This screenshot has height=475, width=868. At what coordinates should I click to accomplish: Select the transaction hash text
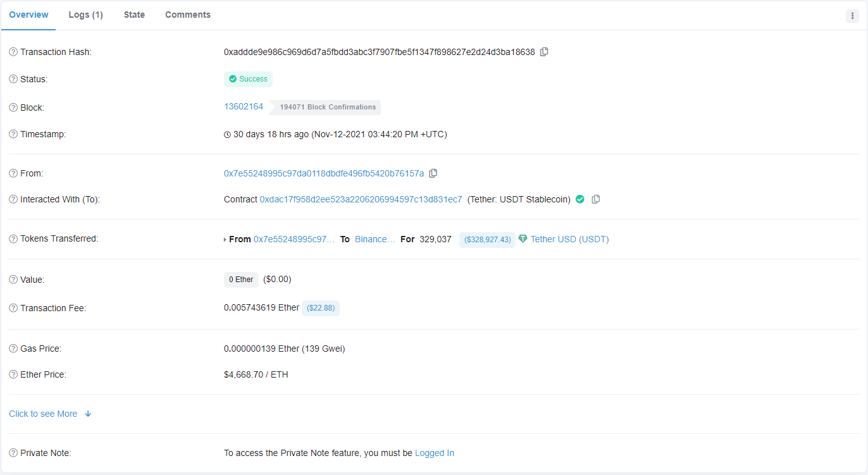[x=380, y=52]
